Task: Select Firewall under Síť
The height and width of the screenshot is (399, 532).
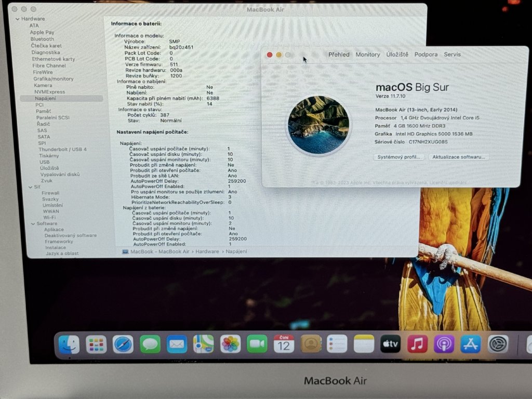Action: click(x=50, y=193)
